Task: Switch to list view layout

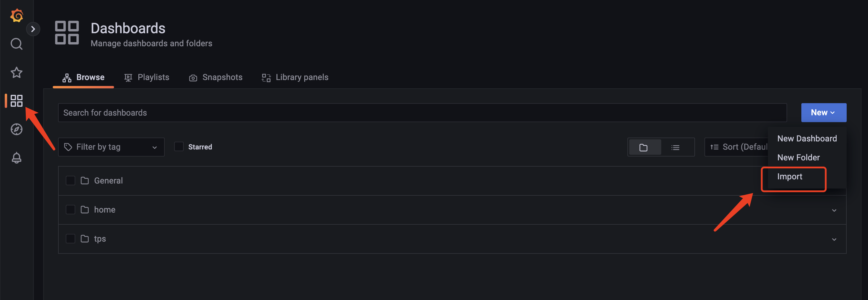Action: tap(675, 147)
